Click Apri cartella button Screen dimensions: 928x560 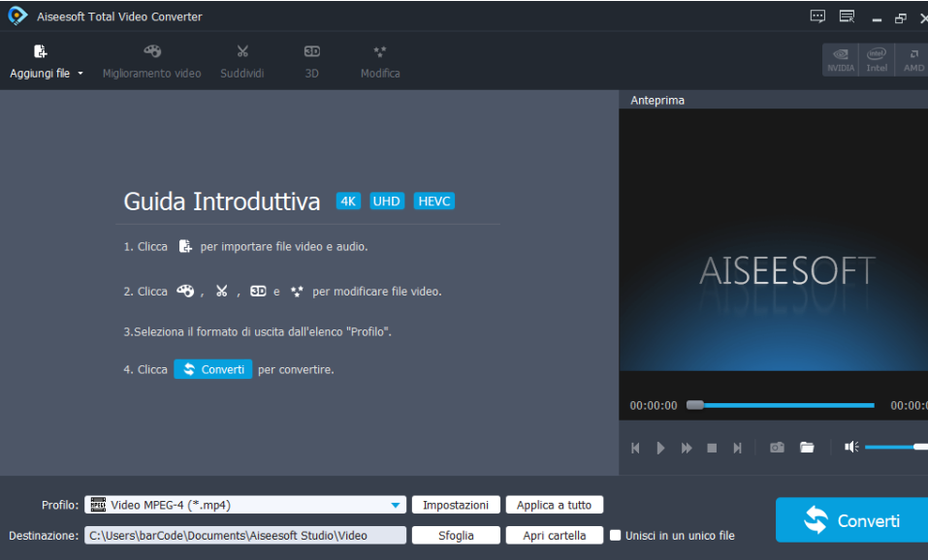pos(554,535)
